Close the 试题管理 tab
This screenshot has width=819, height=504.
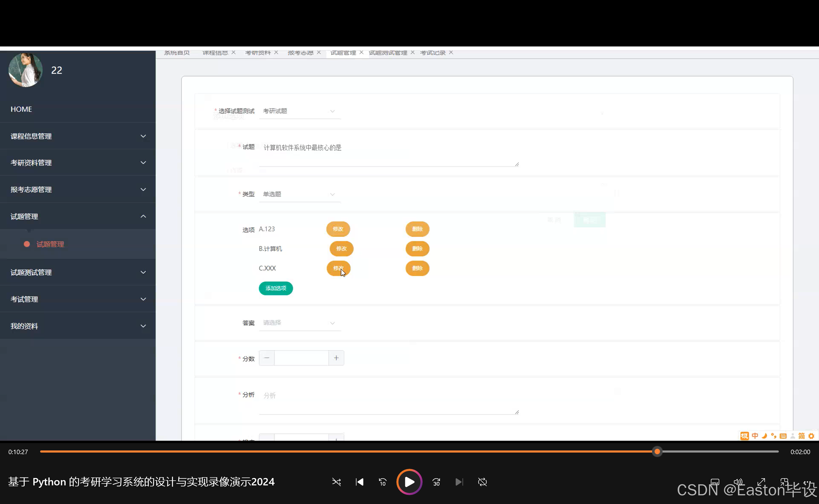point(361,53)
